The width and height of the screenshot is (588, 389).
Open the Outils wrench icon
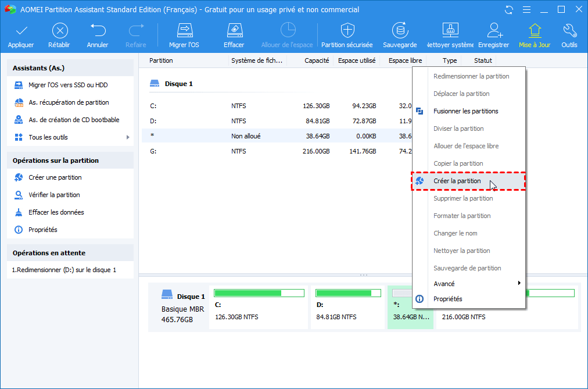pyautogui.click(x=569, y=30)
